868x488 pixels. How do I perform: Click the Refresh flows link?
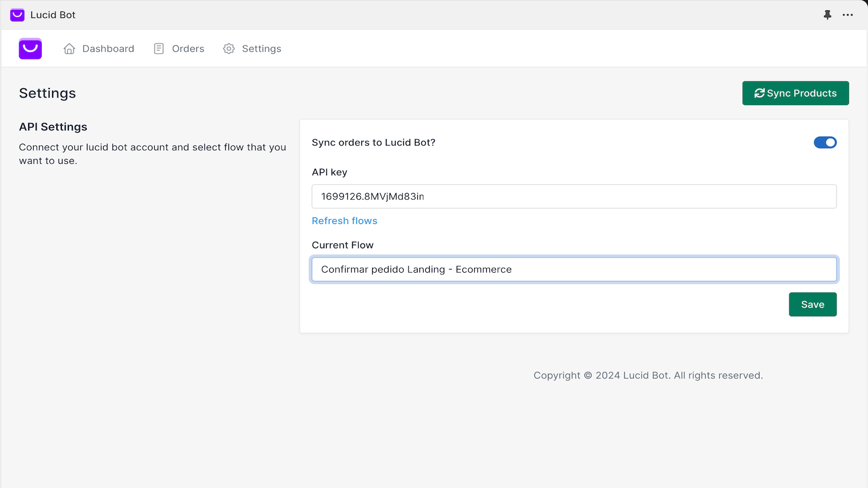coord(344,221)
